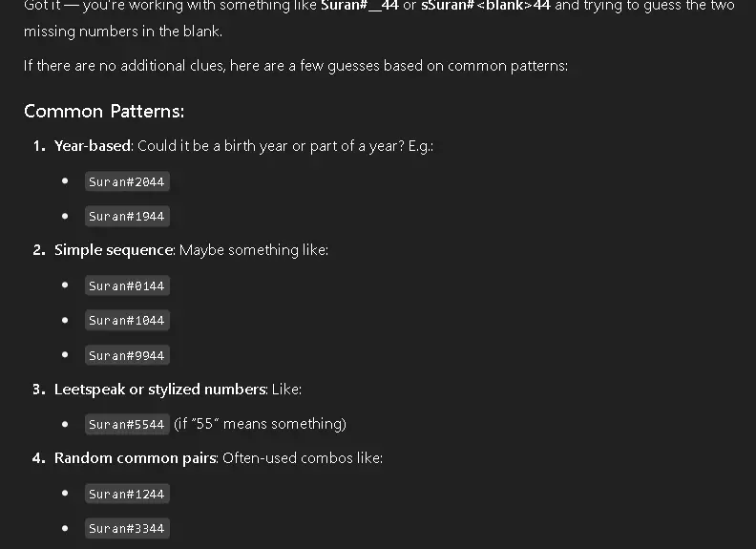The height and width of the screenshot is (549, 756).
Task: Click the Random common pairs label
Action: pyautogui.click(x=136, y=458)
